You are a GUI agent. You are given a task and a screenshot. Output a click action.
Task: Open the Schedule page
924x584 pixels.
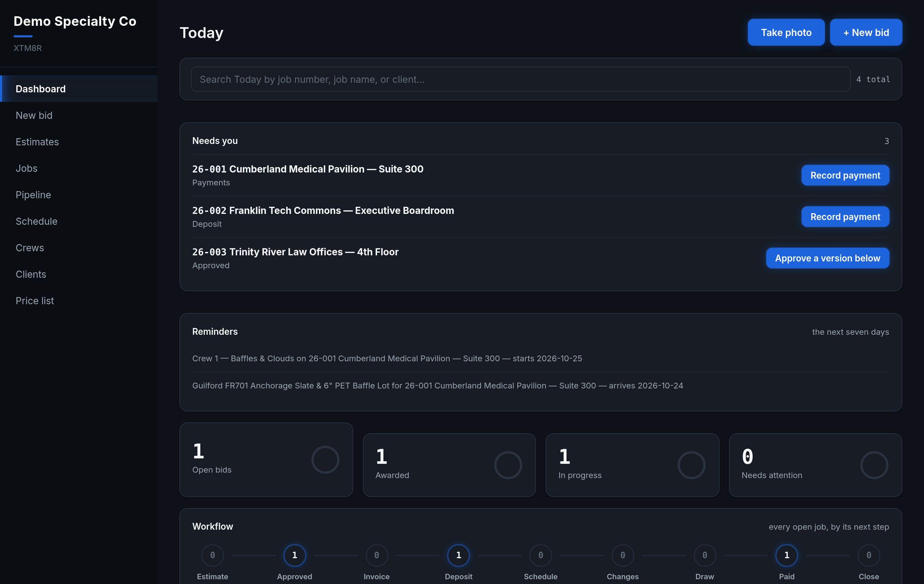(79, 221)
